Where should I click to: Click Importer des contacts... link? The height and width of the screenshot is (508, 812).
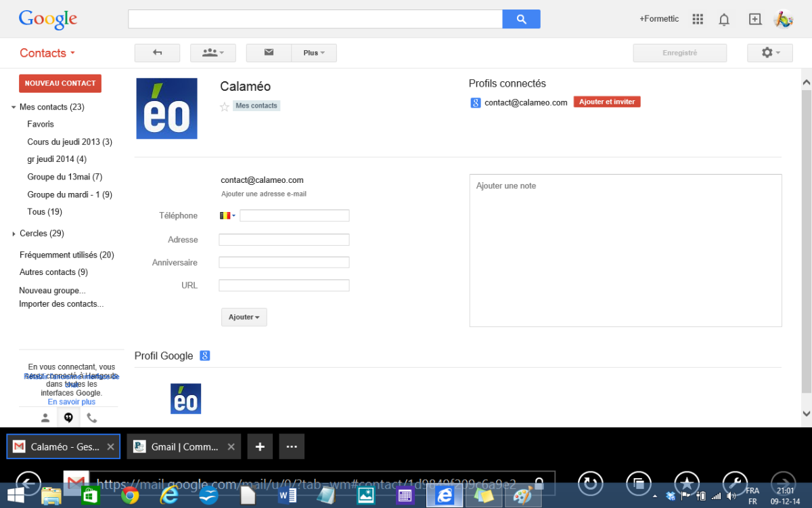tap(62, 304)
